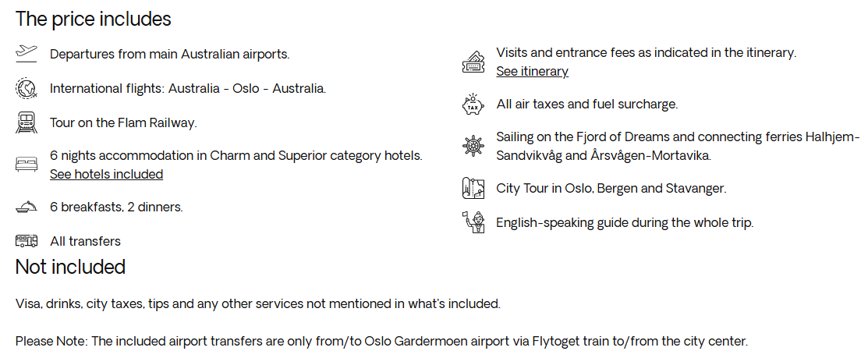The width and height of the screenshot is (868, 351).
Task: Click the globe international flights icon
Action: click(26, 88)
